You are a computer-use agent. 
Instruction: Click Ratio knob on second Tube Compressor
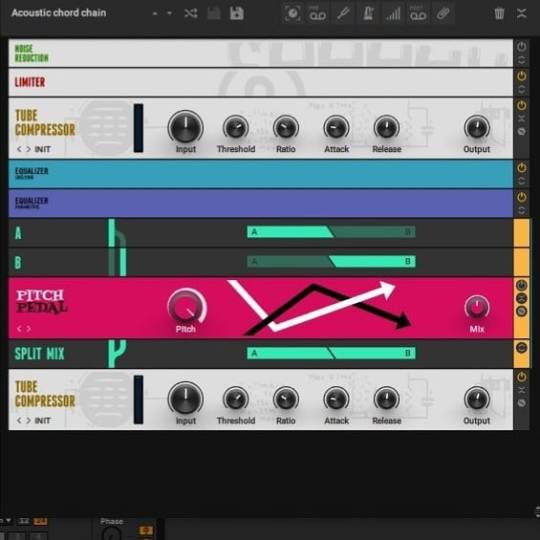pos(286,399)
